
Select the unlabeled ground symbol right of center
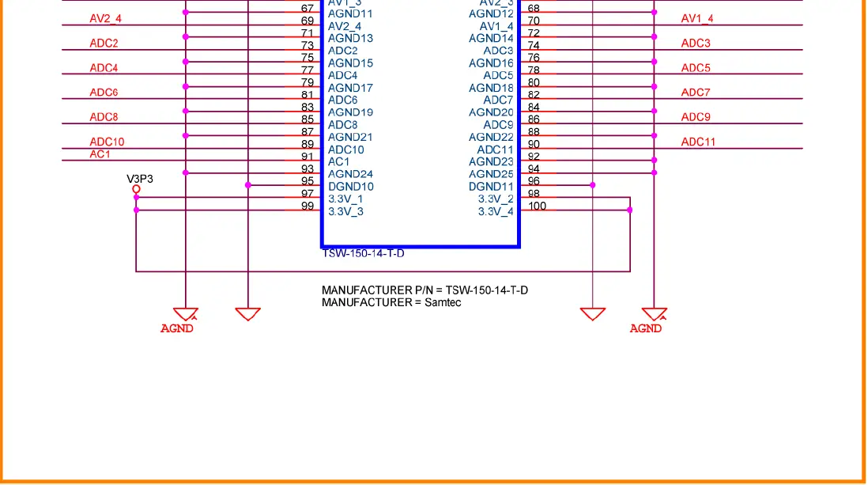(x=593, y=313)
